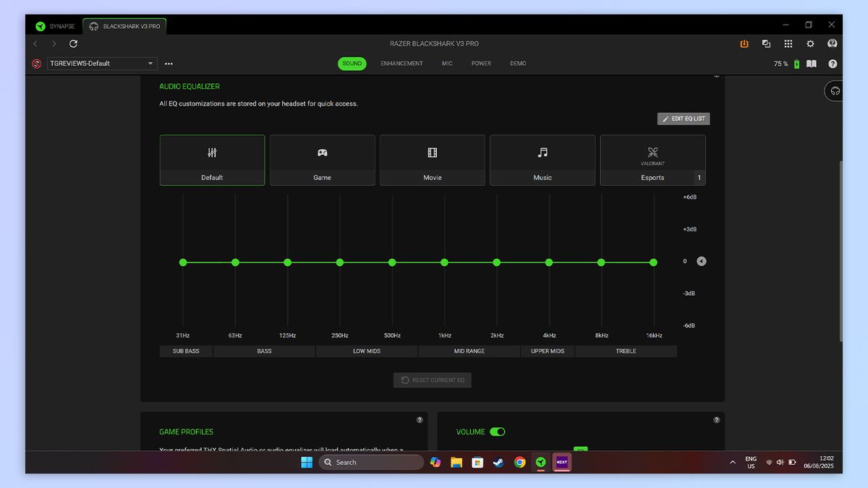This screenshot has width=868, height=488.
Task: Click the 1kHz EQ slider handle
Action: [x=444, y=262]
